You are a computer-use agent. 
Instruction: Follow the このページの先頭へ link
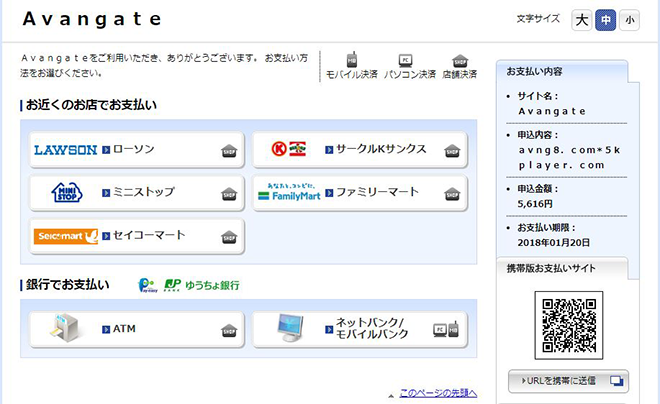point(438,393)
